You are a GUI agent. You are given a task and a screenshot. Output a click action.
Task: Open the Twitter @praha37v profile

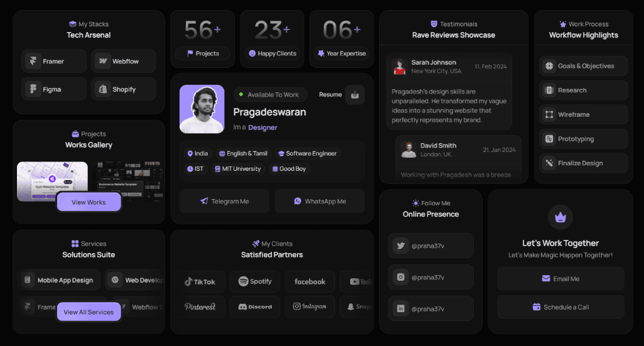click(x=431, y=246)
